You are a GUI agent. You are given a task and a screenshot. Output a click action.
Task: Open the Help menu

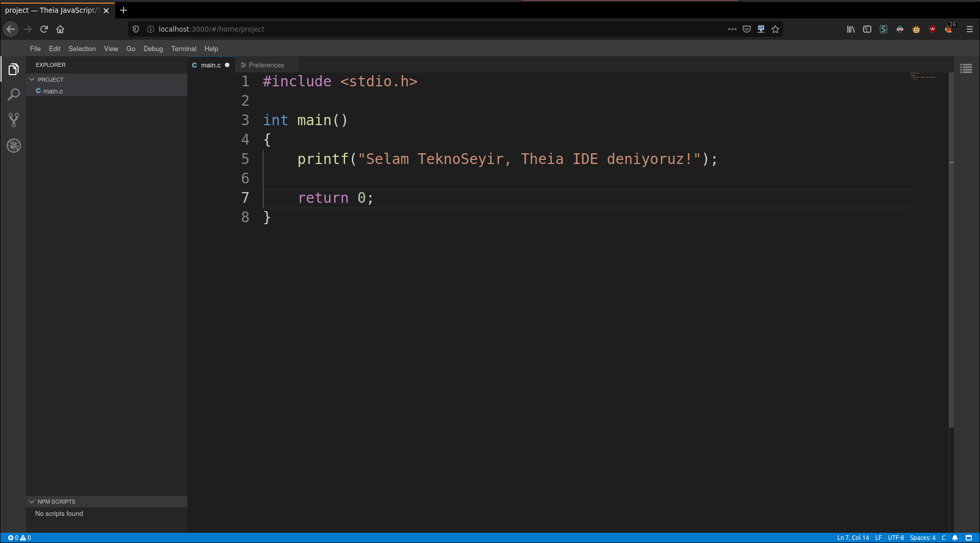[x=211, y=49]
